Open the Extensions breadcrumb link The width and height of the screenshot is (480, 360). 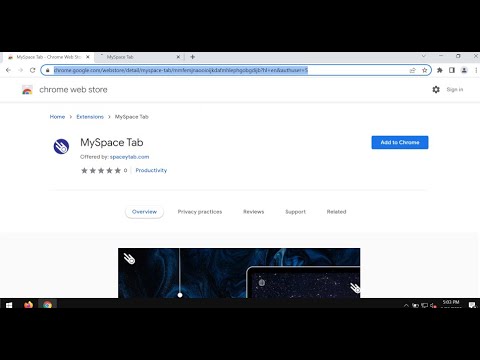[x=90, y=117]
